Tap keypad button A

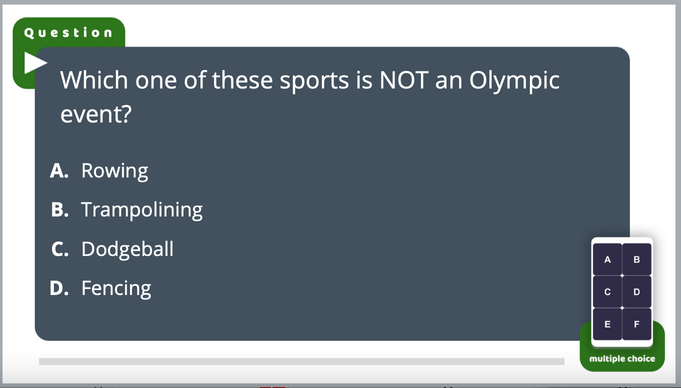(607, 259)
